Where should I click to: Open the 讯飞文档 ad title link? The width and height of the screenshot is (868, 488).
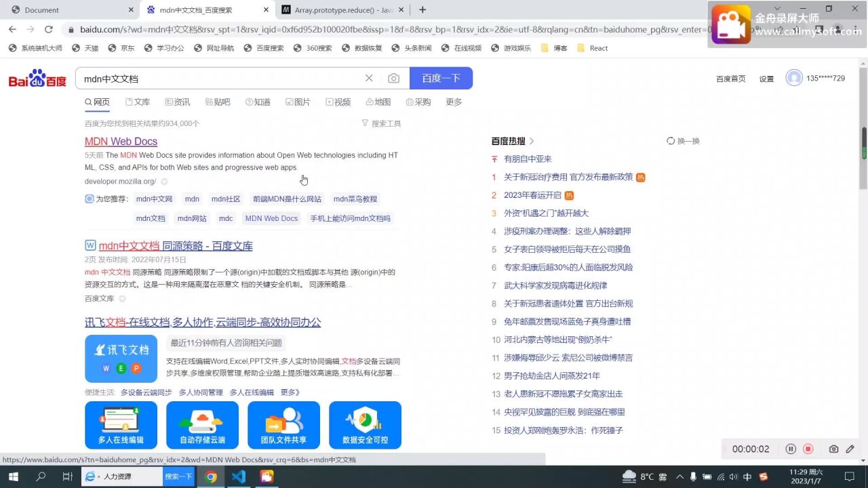[203, 323]
